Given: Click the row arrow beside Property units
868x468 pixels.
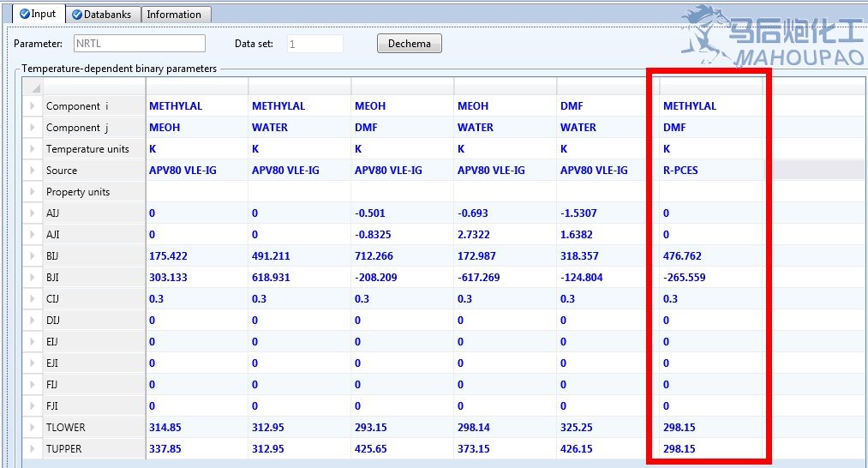Looking at the screenshot, I should pyautogui.click(x=33, y=192).
